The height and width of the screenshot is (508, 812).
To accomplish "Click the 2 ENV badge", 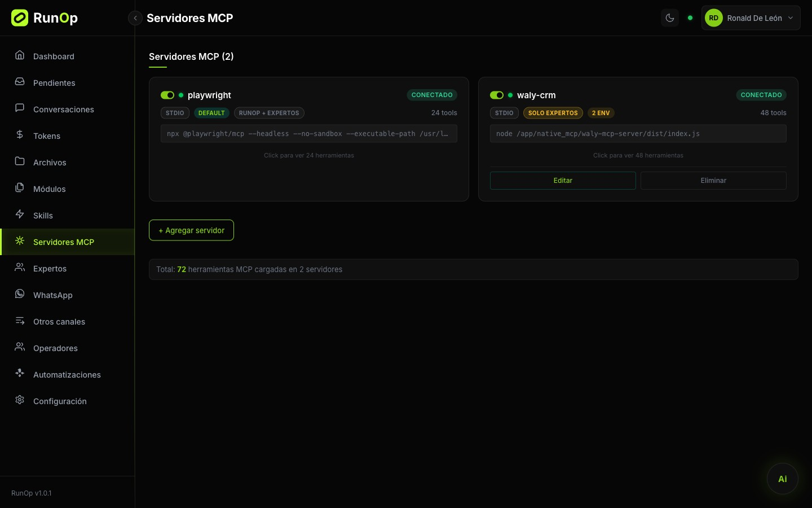I will [x=601, y=113].
